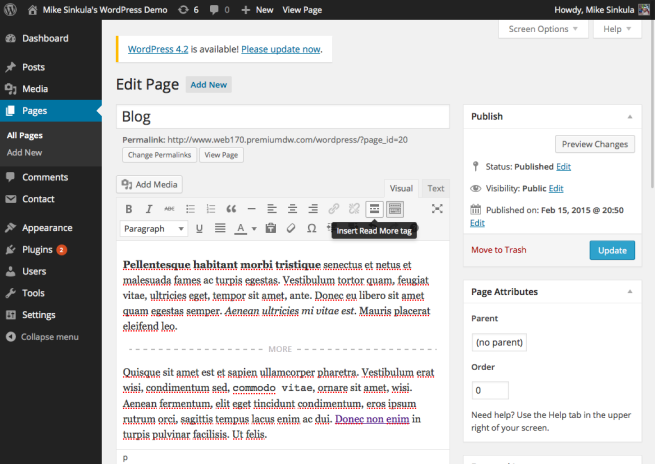The height and width of the screenshot is (464, 655).
Task: Open Dashboard in the sidebar
Action: point(51,38)
